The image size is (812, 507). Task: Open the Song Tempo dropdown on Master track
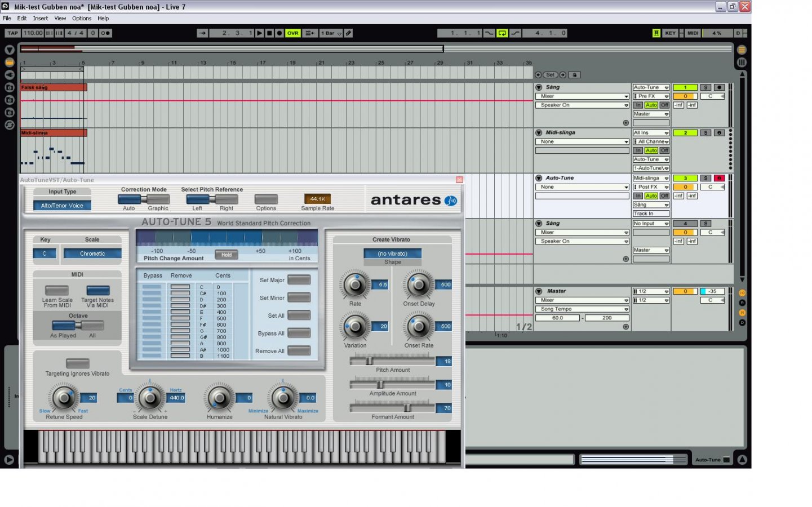pos(582,309)
